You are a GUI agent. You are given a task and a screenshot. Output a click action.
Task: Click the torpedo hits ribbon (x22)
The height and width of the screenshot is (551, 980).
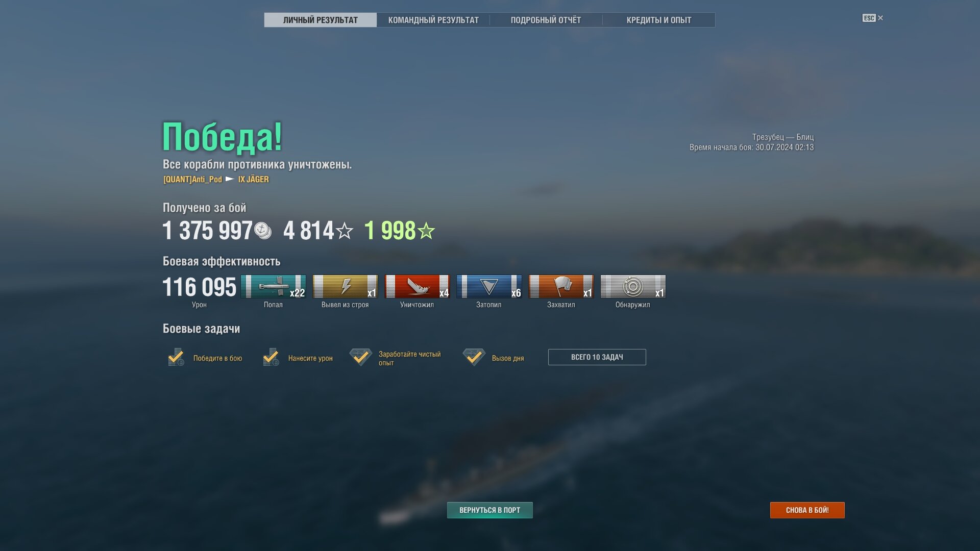coord(273,286)
